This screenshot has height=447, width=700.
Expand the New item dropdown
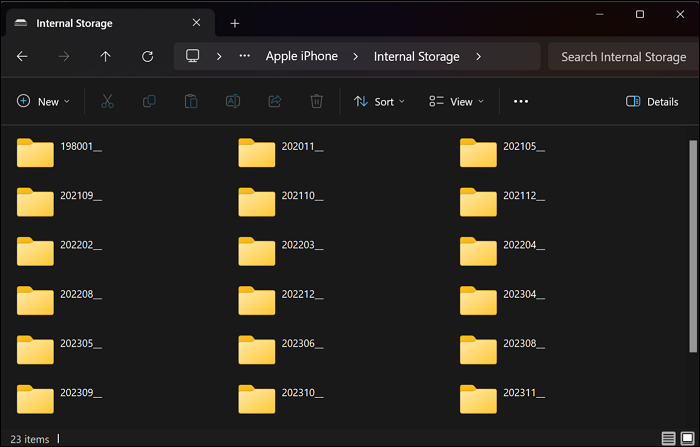point(44,101)
